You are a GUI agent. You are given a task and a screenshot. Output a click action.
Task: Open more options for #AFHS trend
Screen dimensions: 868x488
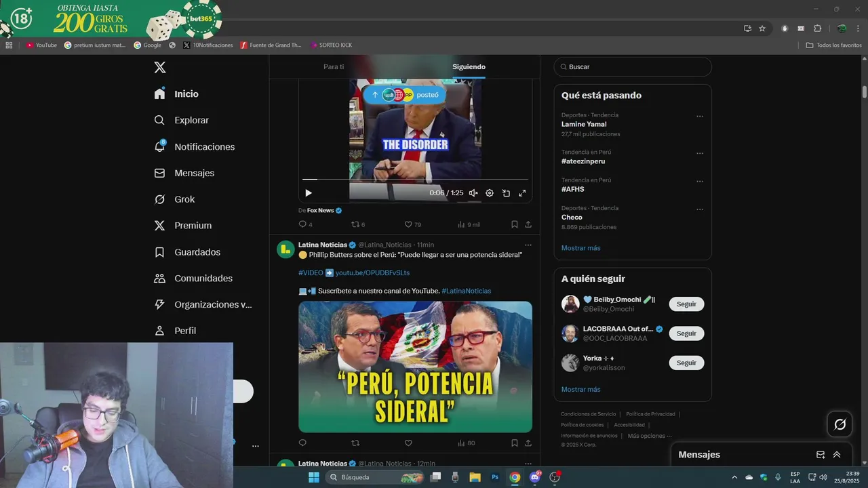point(700,181)
